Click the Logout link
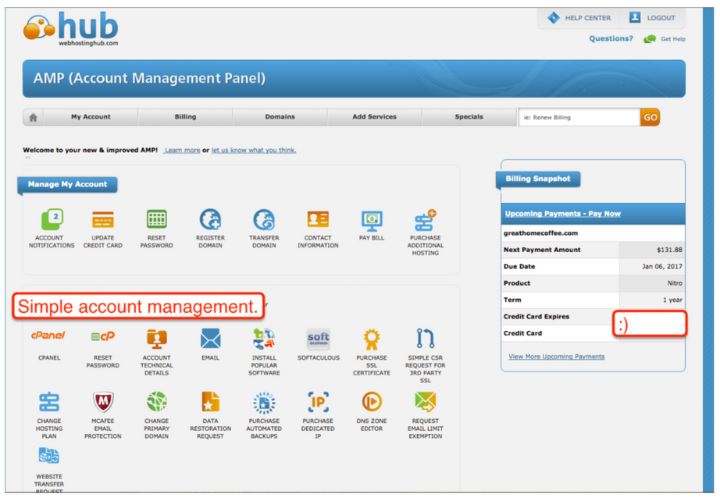This screenshot has height=501, width=720. 652,18
